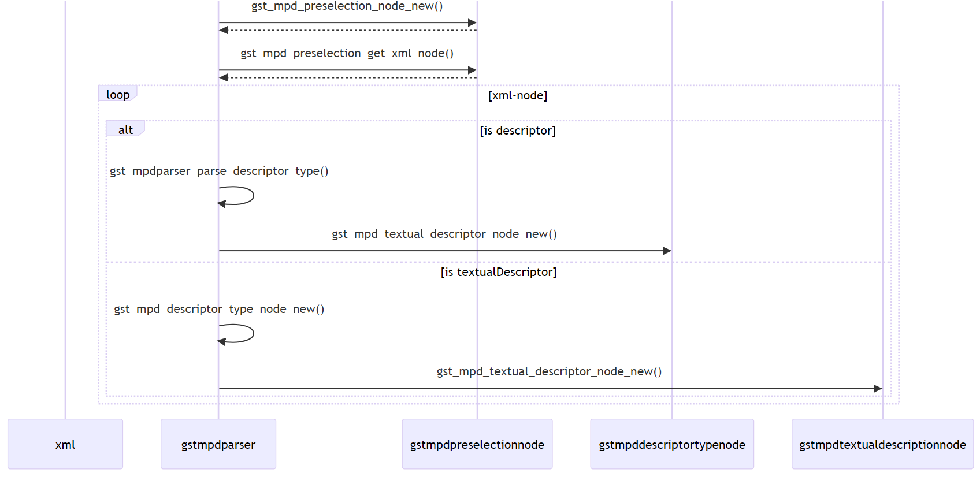Click the loop frame label
980x484 pixels.
[x=118, y=95]
